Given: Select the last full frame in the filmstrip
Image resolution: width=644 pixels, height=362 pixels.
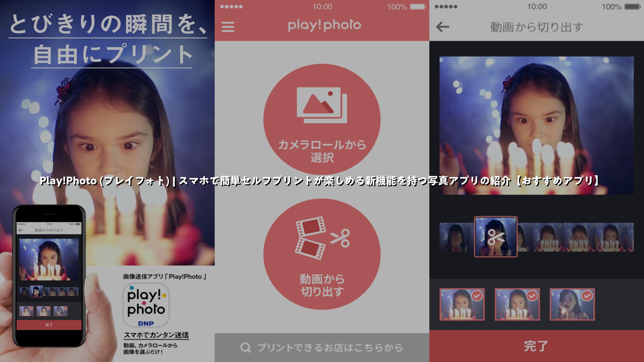Looking at the screenshot, I should [x=610, y=237].
